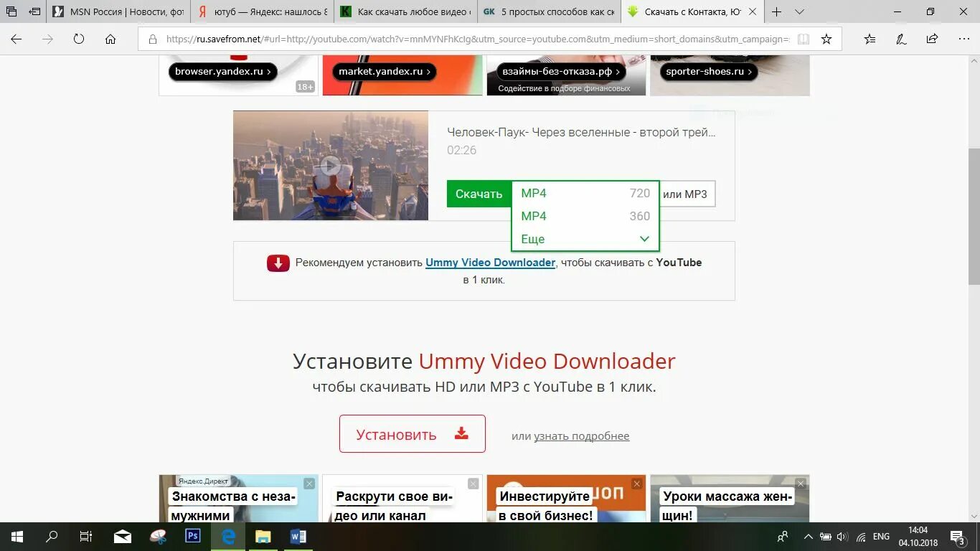Click the green Скачать button
Screen dimensions: 980x551
click(x=479, y=194)
